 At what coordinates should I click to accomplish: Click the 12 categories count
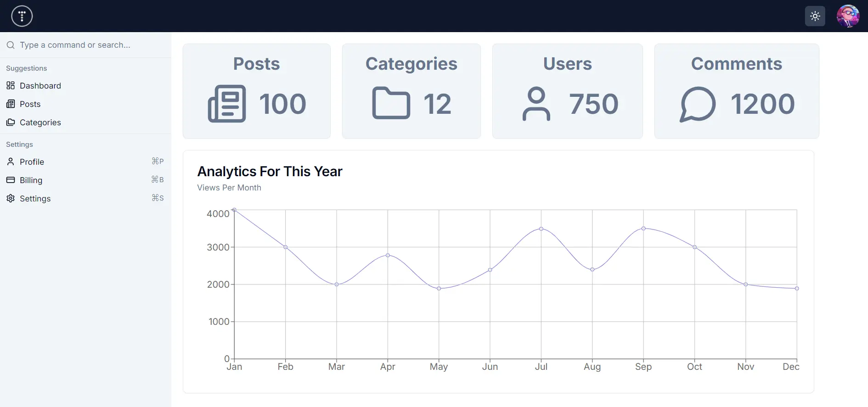pyautogui.click(x=437, y=104)
